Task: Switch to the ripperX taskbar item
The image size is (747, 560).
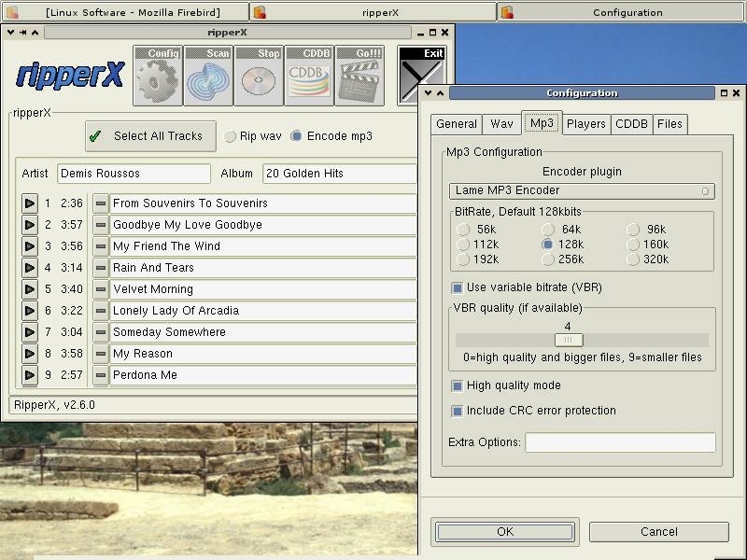Action: point(373,12)
